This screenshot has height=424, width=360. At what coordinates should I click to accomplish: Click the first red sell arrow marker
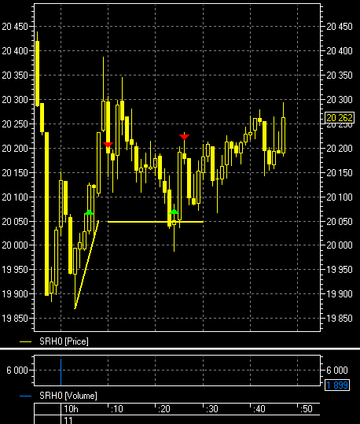click(108, 144)
